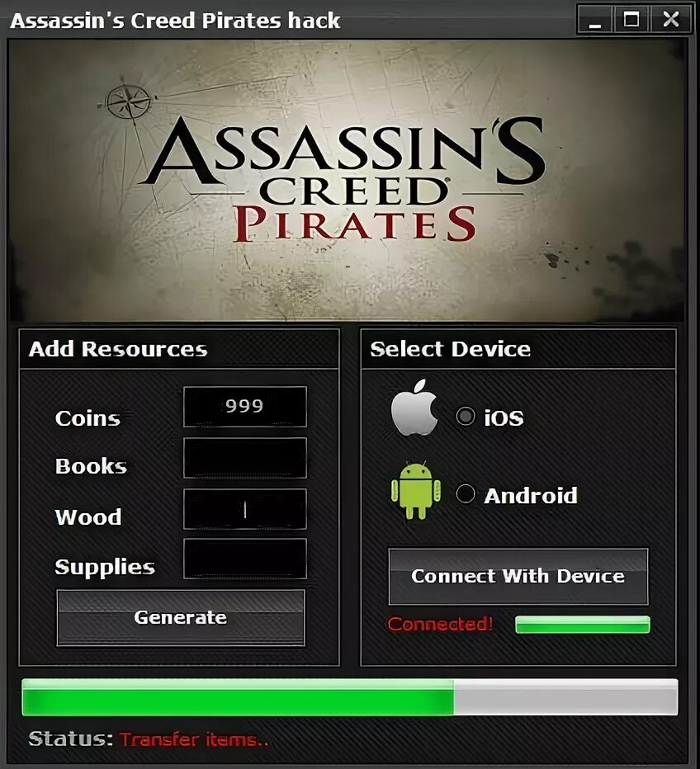This screenshot has width=700, height=769.
Task: Focus the Supplies input field
Action: click(x=245, y=559)
